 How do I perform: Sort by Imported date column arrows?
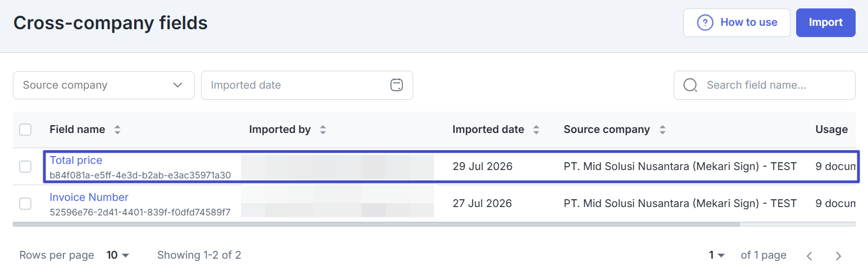click(536, 130)
